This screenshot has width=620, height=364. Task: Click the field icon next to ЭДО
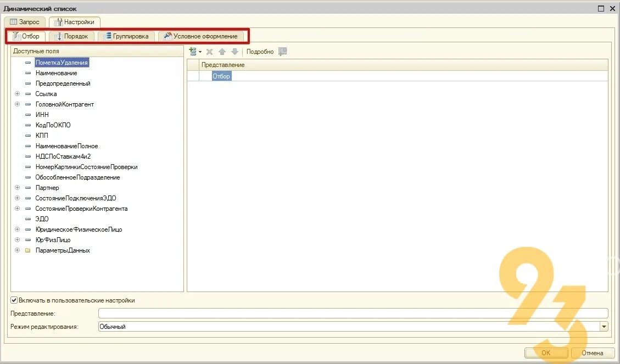point(27,219)
